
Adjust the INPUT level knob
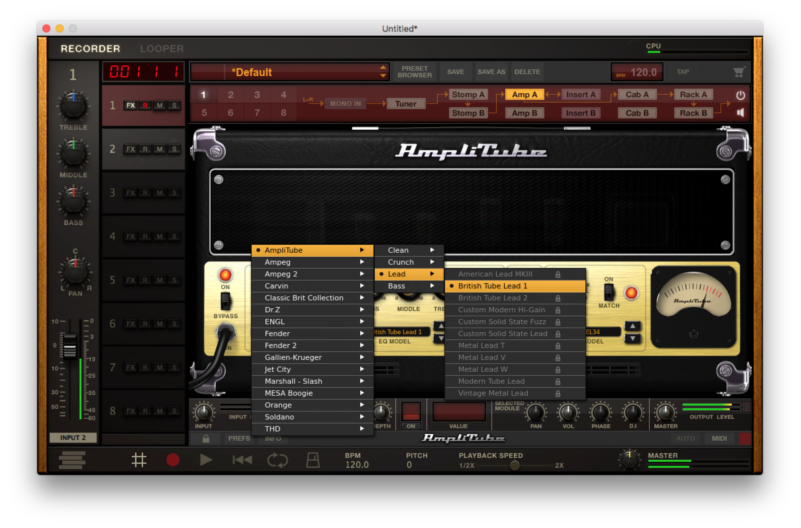pos(203,412)
